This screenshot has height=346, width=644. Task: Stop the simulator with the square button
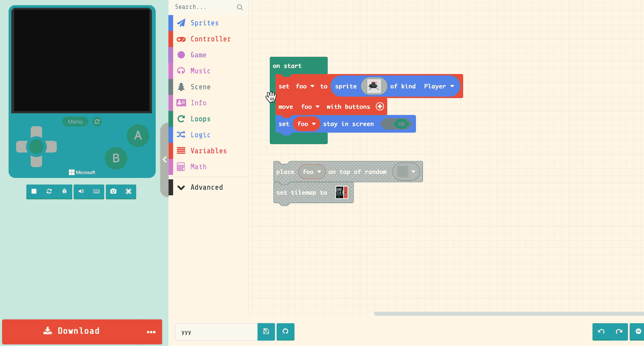34,191
